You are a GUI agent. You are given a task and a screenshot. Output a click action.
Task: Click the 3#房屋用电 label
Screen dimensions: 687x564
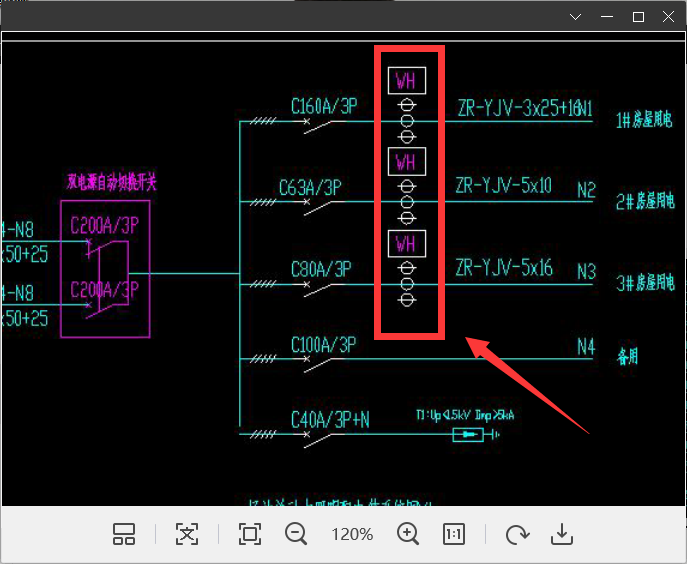click(x=645, y=283)
